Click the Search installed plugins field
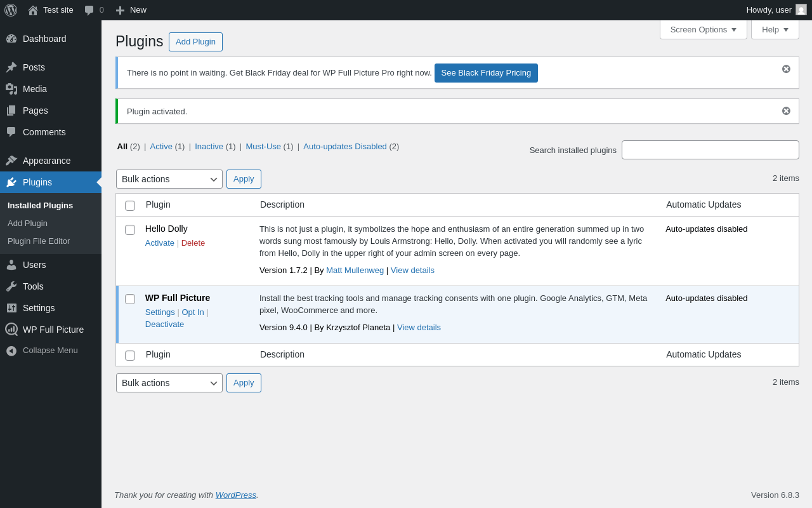Viewport: 812px width, 508px height. pyautogui.click(x=710, y=150)
